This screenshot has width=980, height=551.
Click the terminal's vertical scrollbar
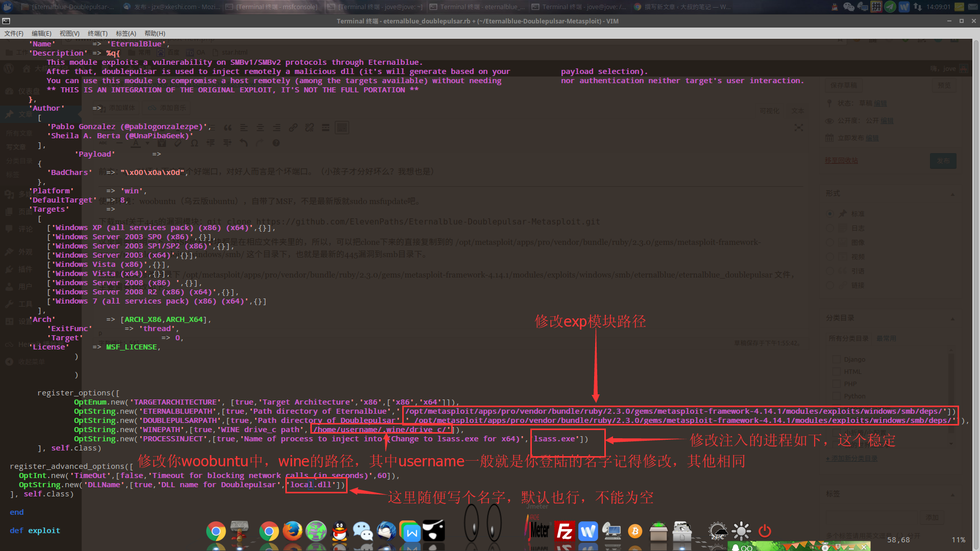[x=976, y=255]
